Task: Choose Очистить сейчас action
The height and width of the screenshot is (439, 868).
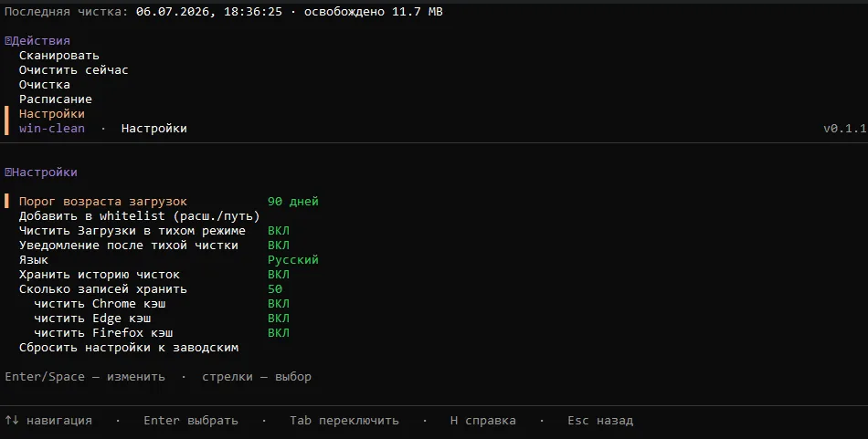Action: [74, 70]
